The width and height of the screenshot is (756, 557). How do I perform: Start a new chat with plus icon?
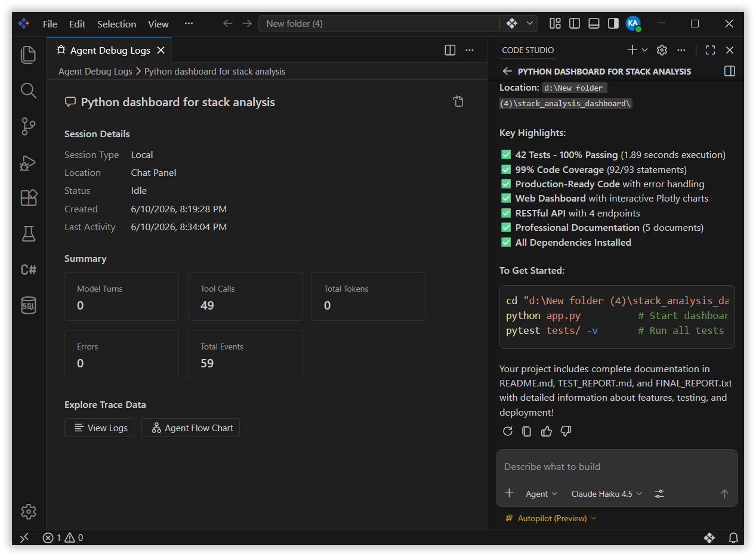click(632, 50)
